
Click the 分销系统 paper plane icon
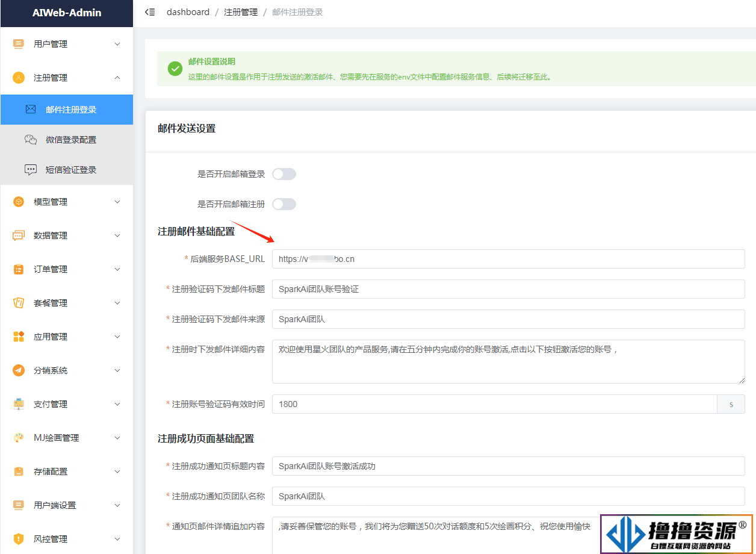[x=19, y=370]
